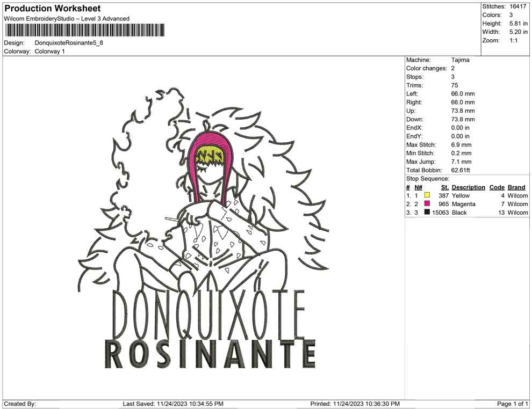Select design name 'DonquixoteRosinante5_8'
Screen dimensions: 532x409
(69, 43)
